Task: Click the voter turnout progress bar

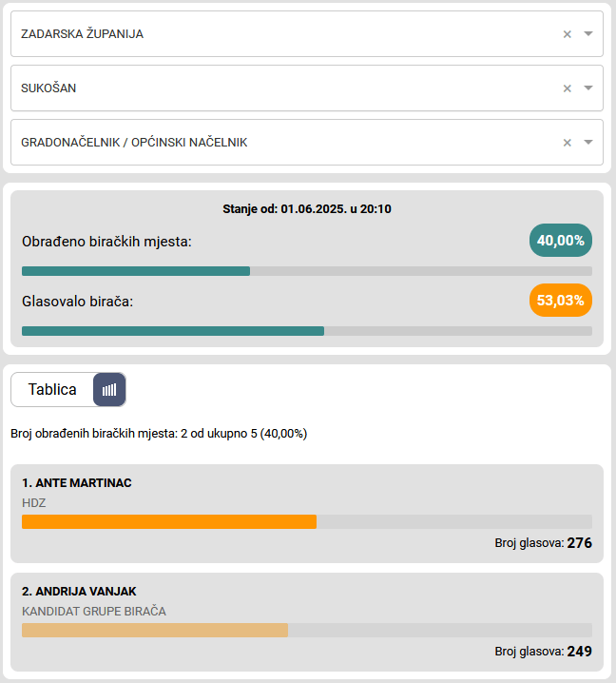Action: [x=306, y=331]
